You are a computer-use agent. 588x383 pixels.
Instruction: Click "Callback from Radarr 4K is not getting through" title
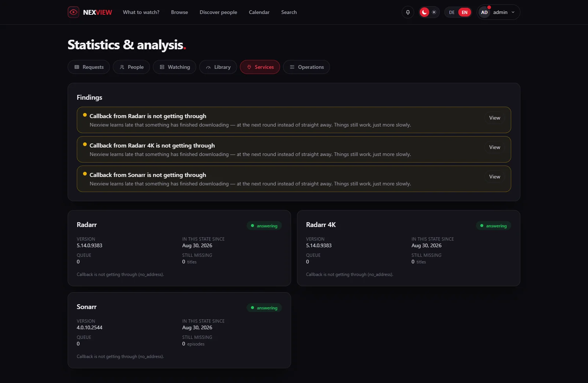pos(152,146)
